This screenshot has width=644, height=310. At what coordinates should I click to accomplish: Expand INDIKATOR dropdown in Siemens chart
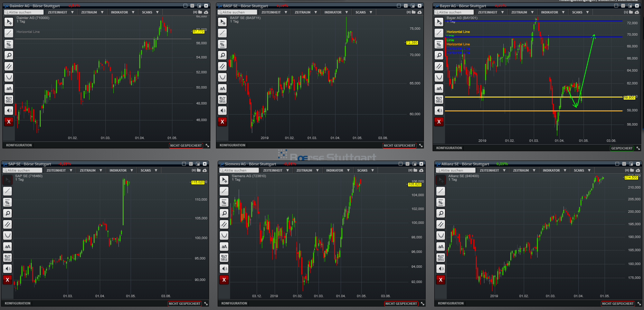click(338, 170)
